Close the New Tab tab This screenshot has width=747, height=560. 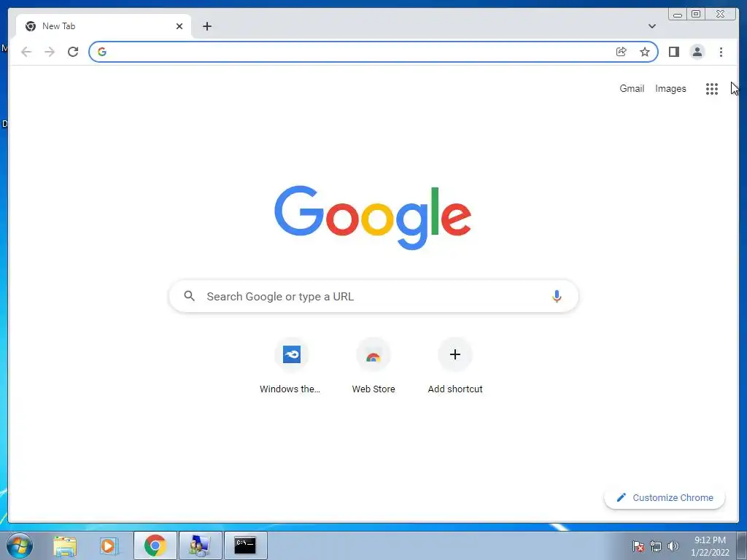pos(179,26)
